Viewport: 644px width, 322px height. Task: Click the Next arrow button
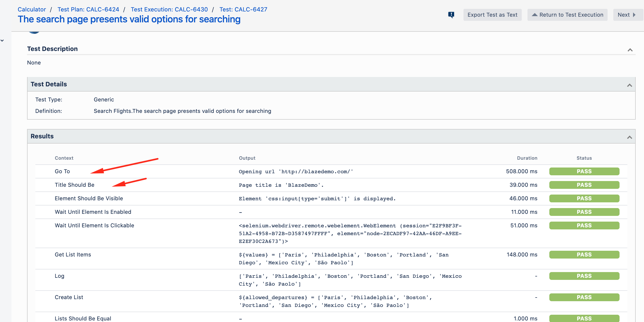627,15
